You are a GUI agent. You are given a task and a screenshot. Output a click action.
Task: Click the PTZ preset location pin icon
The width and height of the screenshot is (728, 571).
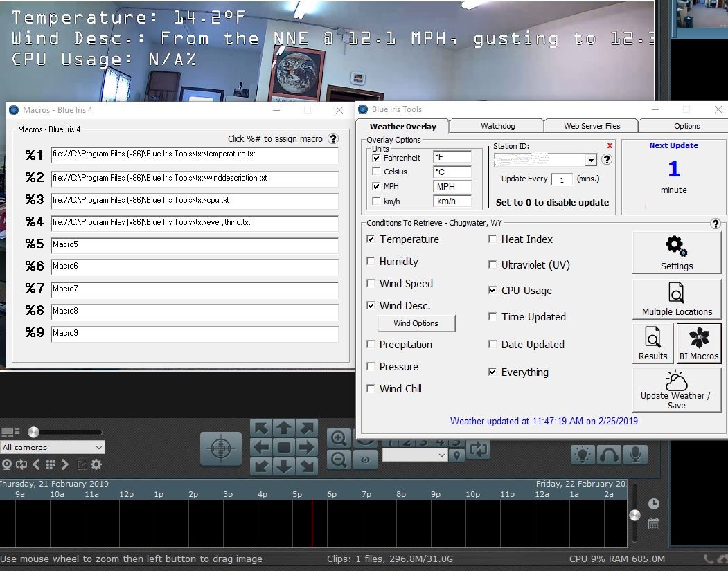coord(457,455)
